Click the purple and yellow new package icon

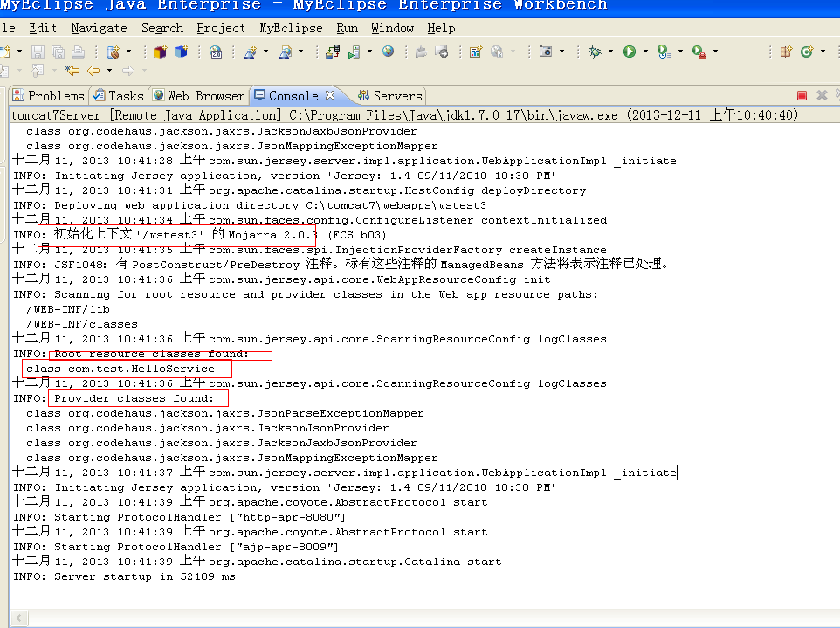(x=160, y=52)
